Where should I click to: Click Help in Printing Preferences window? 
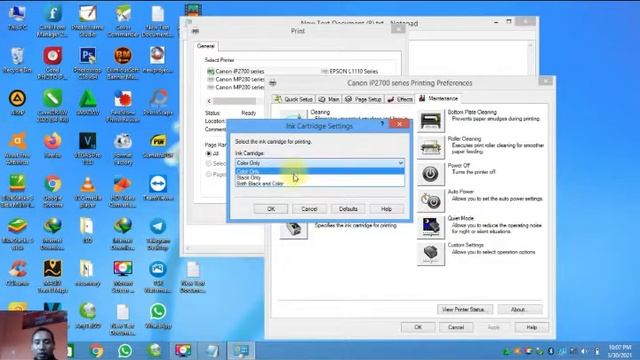click(531, 327)
